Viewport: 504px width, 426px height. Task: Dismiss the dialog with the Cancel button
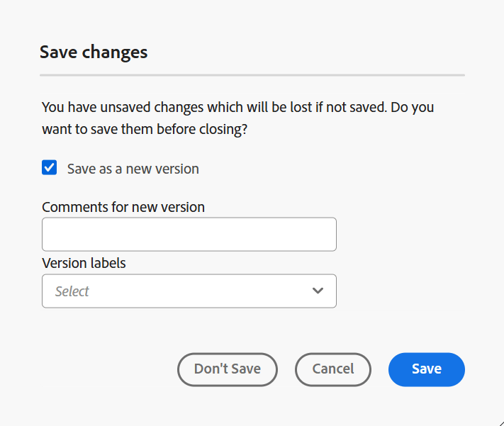tap(332, 369)
